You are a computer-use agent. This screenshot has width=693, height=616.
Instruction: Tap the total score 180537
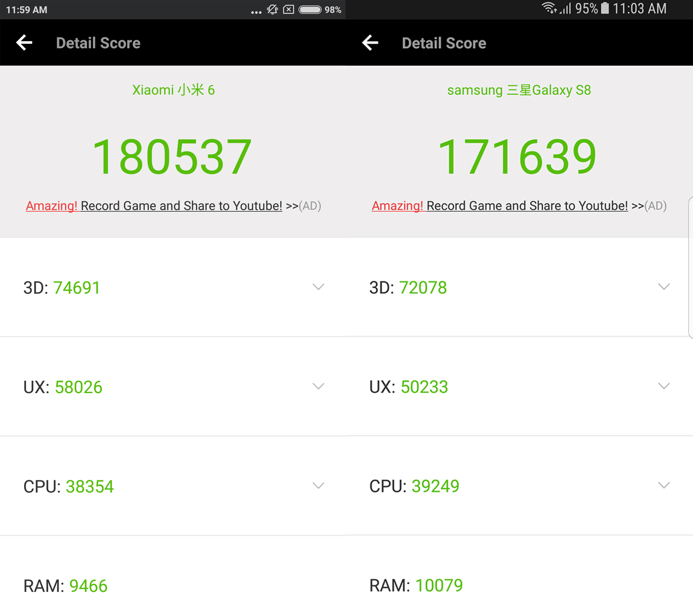[x=172, y=157]
